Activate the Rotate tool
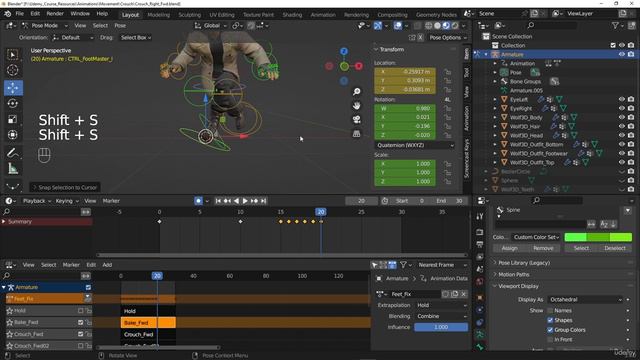Viewport: 640px width, 360px height. click(13, 104)
